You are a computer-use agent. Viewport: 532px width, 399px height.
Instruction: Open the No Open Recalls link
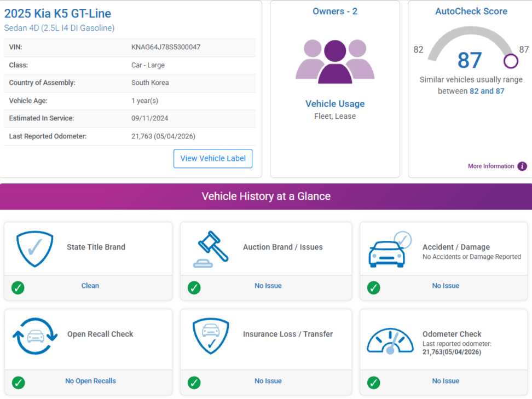pos(90,381)
